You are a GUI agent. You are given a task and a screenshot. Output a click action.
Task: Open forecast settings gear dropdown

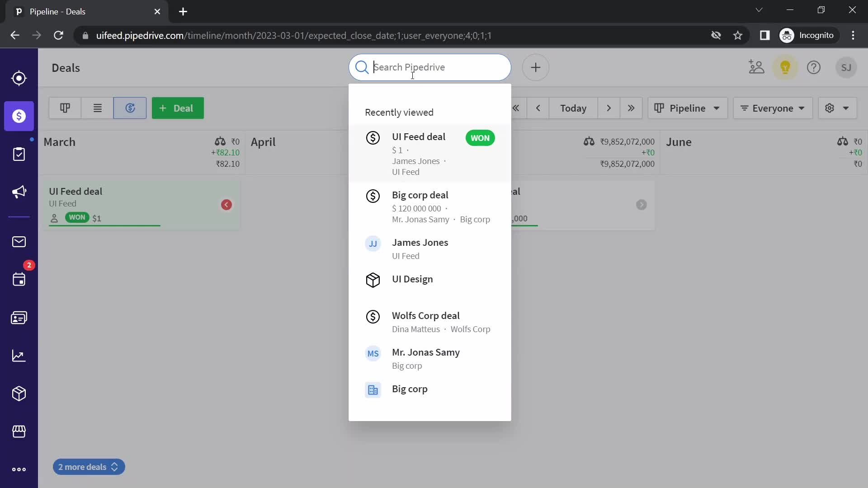(x=837, y=108)
